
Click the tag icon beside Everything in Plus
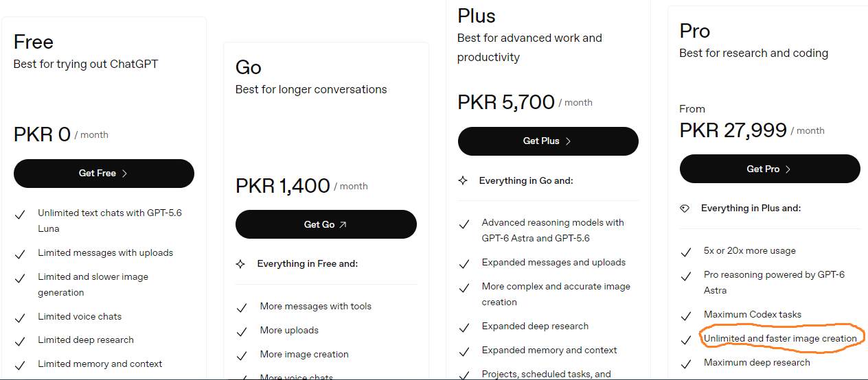(x=685, y=209)
